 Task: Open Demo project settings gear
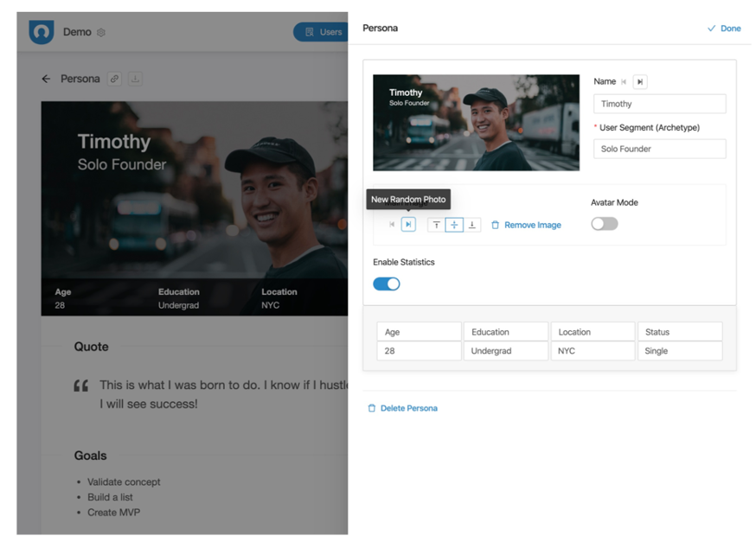coord(101,33)
